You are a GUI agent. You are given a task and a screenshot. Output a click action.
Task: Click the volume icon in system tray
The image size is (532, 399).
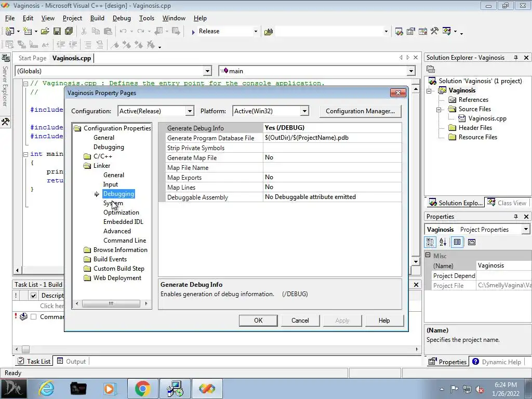tap(480, 389)
